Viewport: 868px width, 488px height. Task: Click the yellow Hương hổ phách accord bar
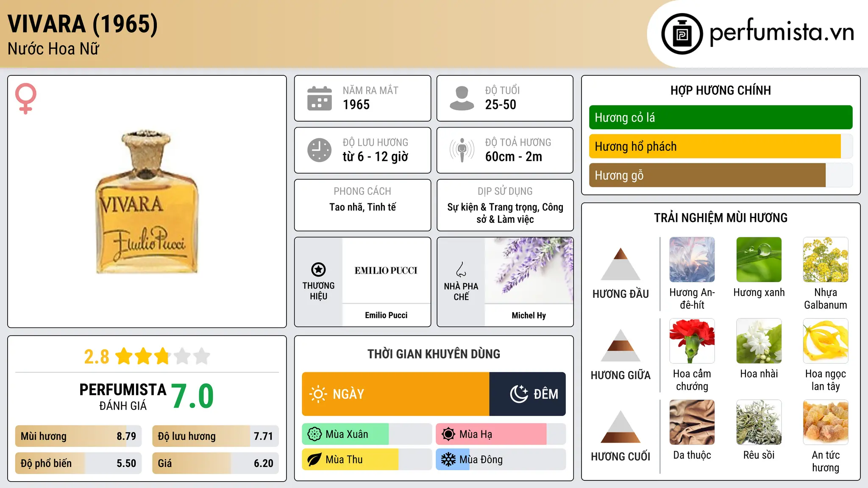(715, 146)
